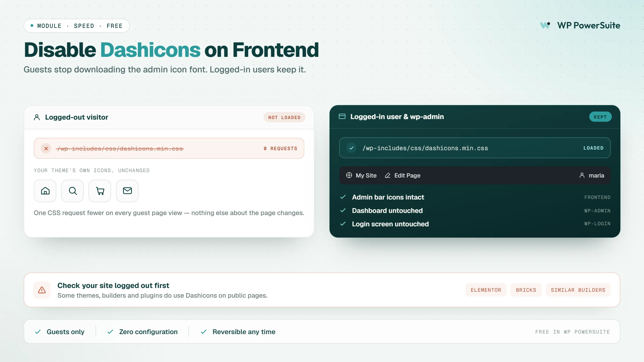Open My Site in the admin bar
The width and height of the screenshot is (644, 362).
pyautogui.click(x=361, y=175)
